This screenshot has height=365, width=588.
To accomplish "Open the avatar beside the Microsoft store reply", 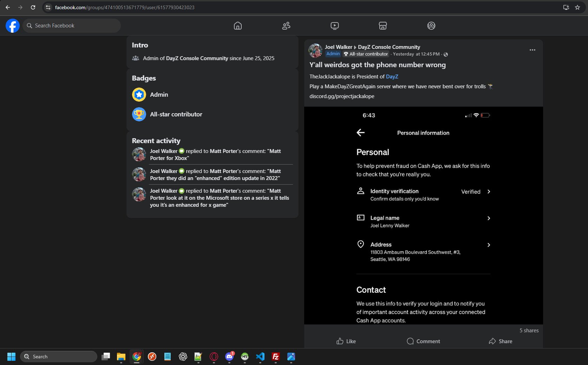I will point(139,194).
